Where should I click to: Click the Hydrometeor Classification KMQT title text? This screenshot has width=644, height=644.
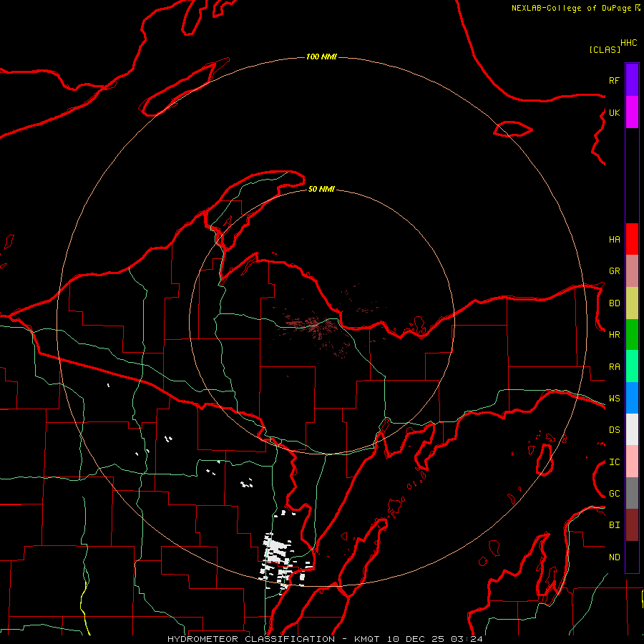(x=325, y=639)
